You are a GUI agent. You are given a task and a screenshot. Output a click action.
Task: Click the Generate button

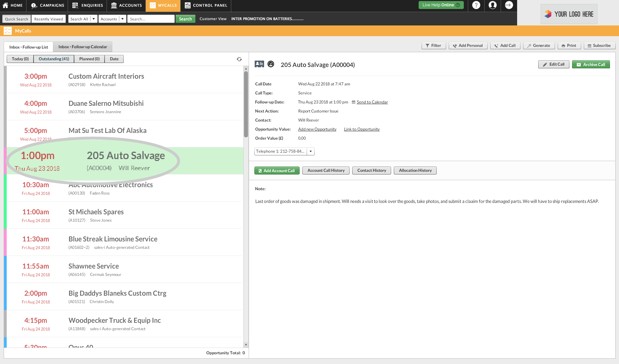pyautogui.click(x=539, y=46)
